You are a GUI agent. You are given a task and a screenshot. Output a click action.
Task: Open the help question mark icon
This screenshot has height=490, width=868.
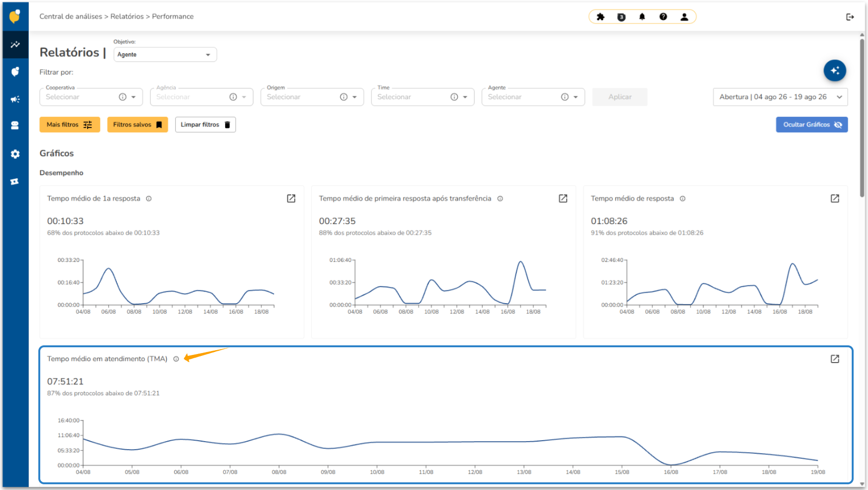click(x=663, y=17)
